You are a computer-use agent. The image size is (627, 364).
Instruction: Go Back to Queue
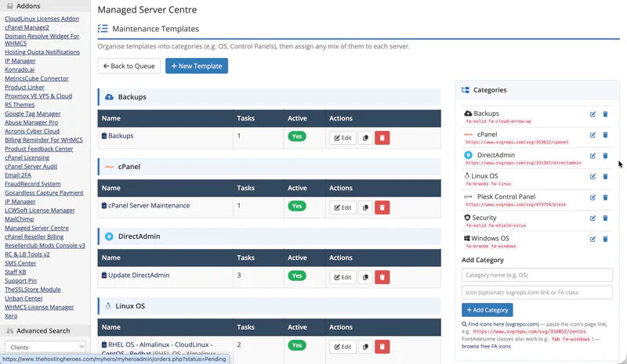point(129,66)
